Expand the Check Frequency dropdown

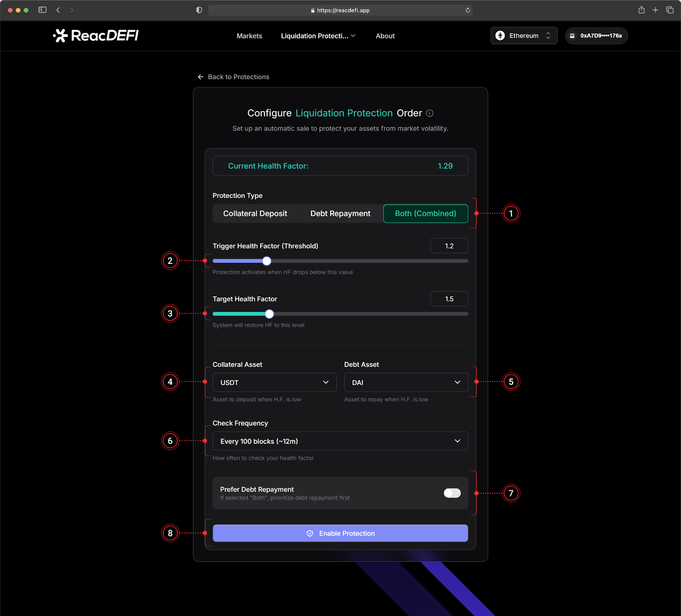click(x=340, y=441)
